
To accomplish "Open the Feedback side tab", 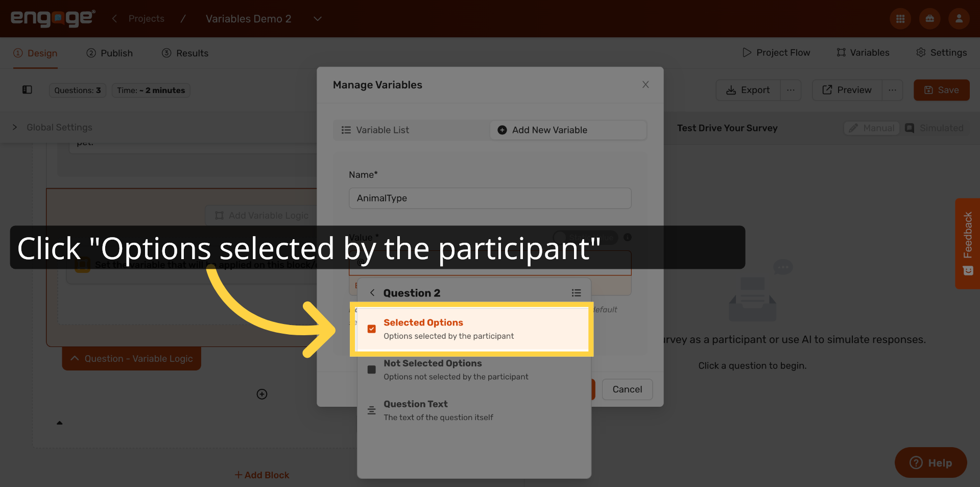I will (x=967, y=244).
